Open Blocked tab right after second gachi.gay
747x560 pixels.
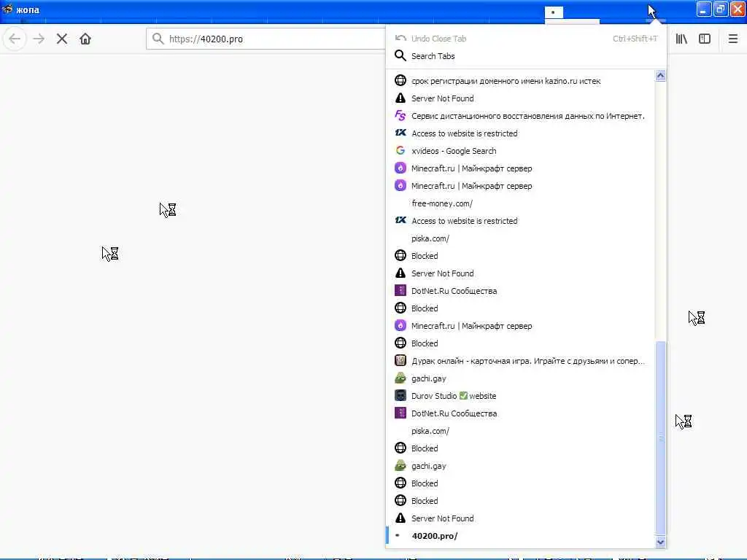coord(520,483)
